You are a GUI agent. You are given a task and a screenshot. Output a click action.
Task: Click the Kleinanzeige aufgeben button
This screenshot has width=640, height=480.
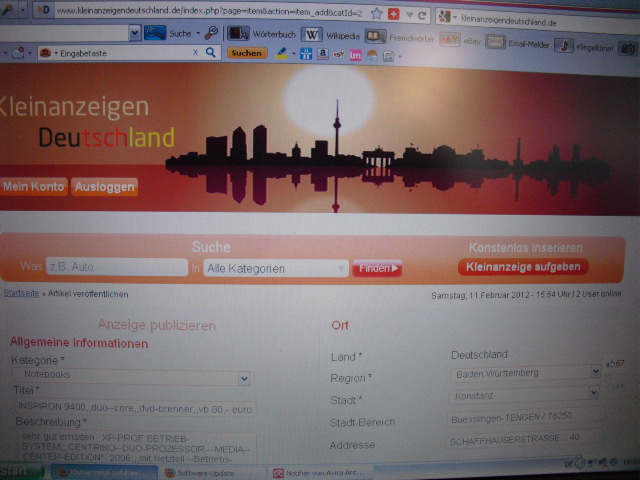[523, 267]
